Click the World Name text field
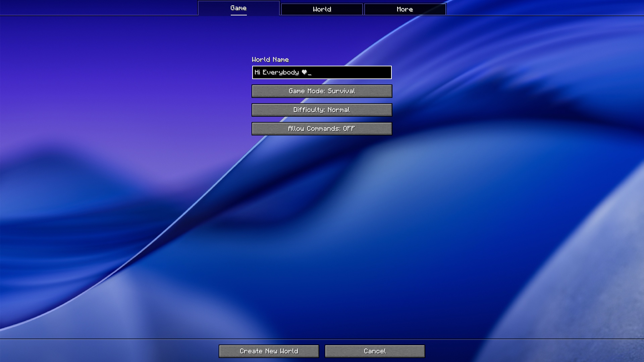Image resolution: width=644 pixels, height=362 pixels. tap(322, 72)
